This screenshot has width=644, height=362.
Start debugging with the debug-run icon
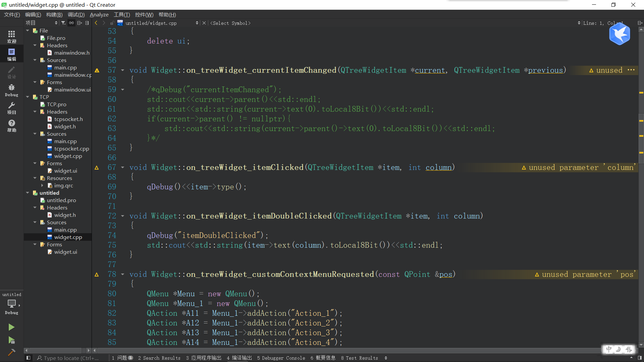(x=11, y=341)
